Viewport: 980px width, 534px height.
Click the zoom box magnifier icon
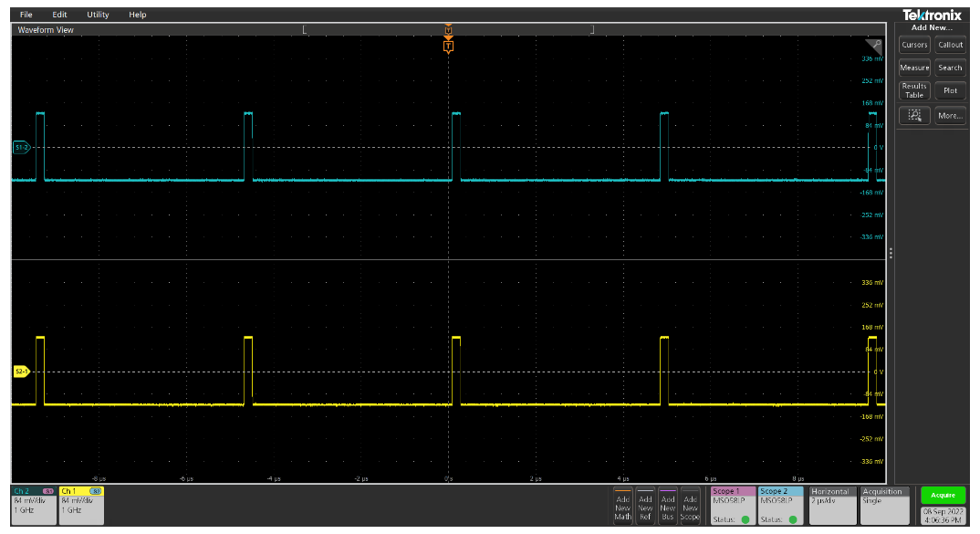click(914, 116)
